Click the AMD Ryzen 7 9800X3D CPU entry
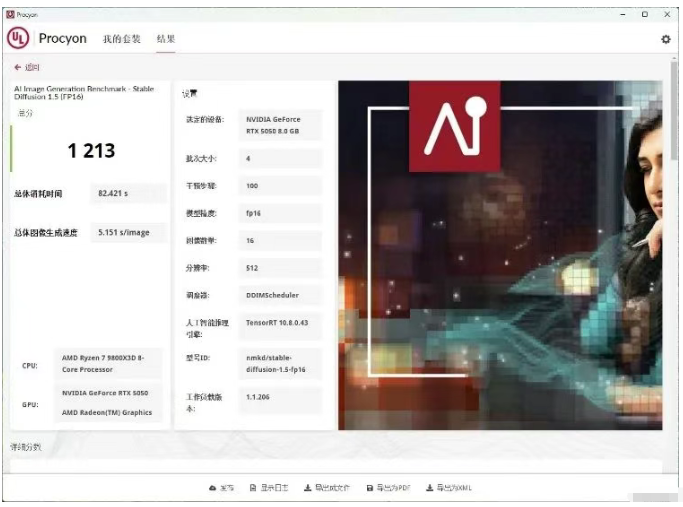Image resolution: width=683 pixels, height=507 pixels. click(x=108, y=364)
